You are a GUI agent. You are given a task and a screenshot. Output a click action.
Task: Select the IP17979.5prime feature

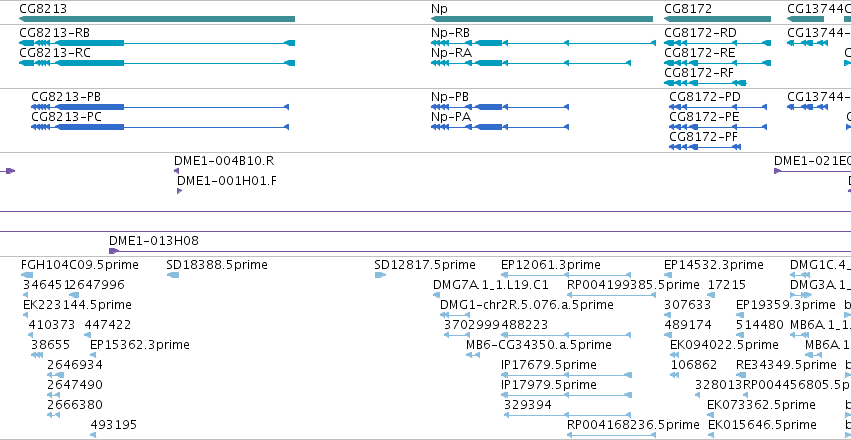pyautogui.click(x=567, y=395)
